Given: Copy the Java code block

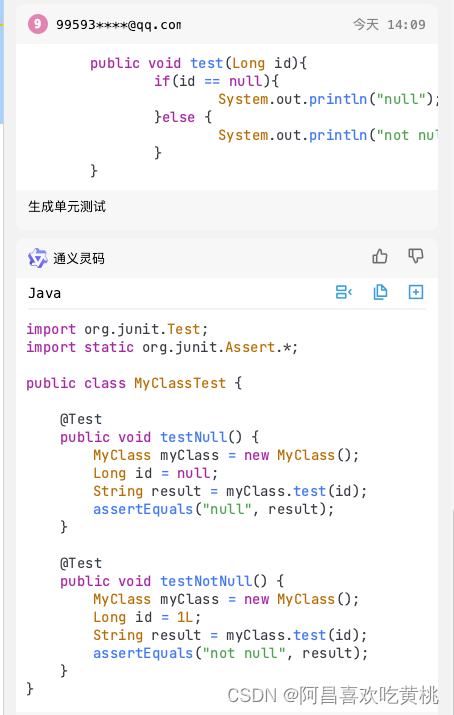Looking at the screenshot, I should (380, 292).
